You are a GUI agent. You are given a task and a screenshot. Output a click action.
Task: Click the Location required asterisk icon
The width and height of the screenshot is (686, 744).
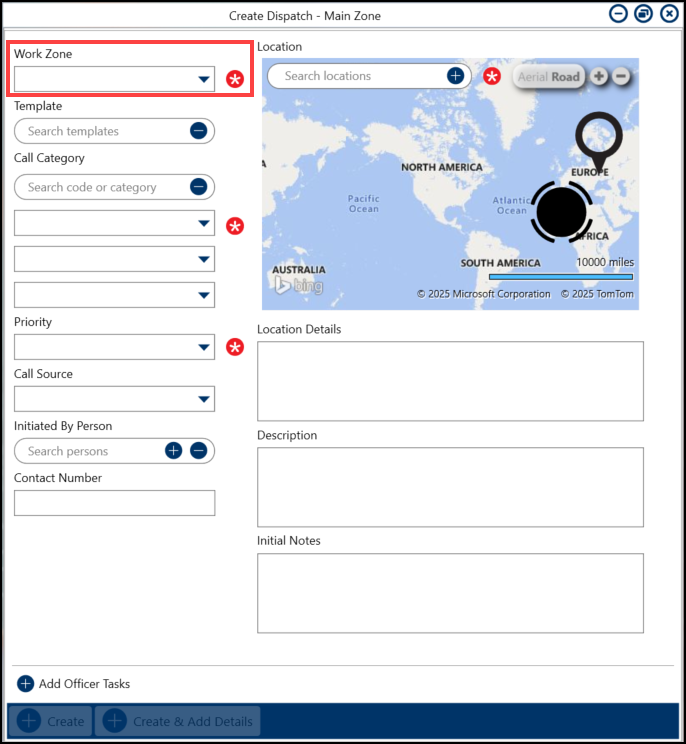coord(492,76)
